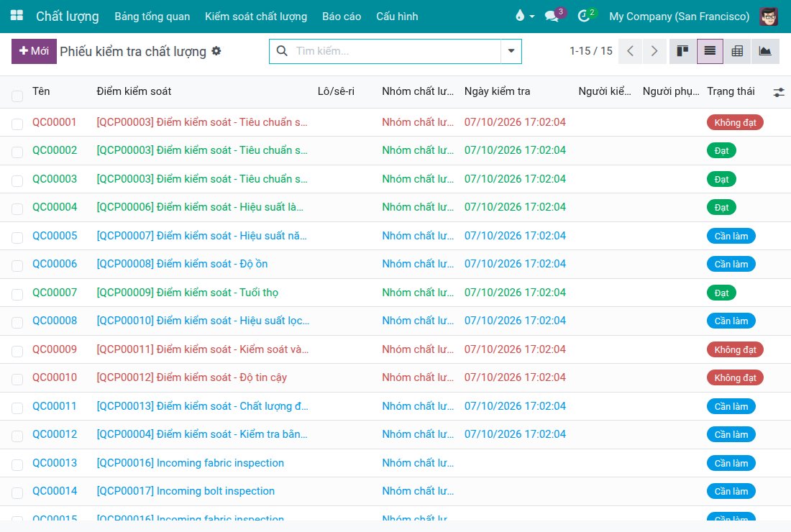Open the Báo cáo menu
Screen dimensions: 791x532
coord(342,16)
